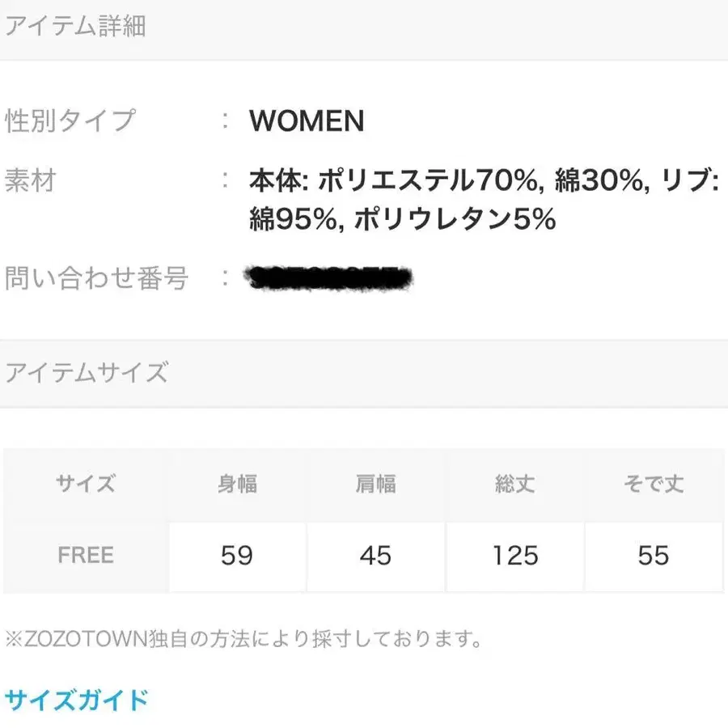Select the アイテムサイズ section header
The width and height of the screenshot is (728, 728).
click(x=87, y=373)
